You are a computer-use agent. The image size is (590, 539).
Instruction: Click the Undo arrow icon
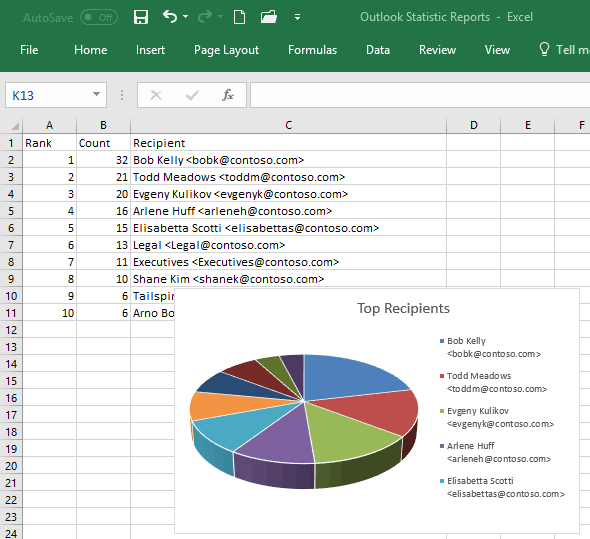(170, 17)
